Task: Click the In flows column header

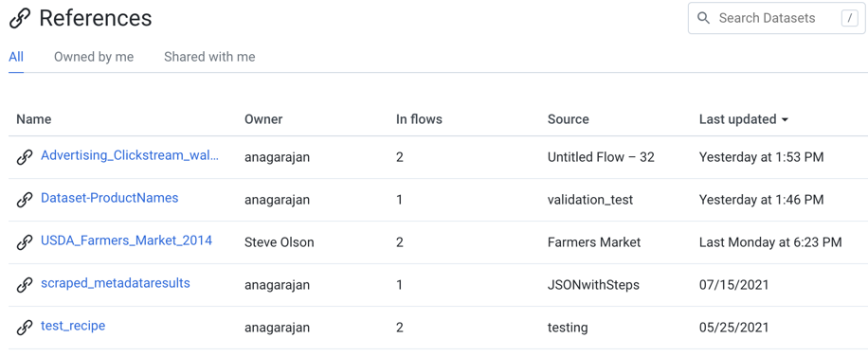Action: coord(419,119)
